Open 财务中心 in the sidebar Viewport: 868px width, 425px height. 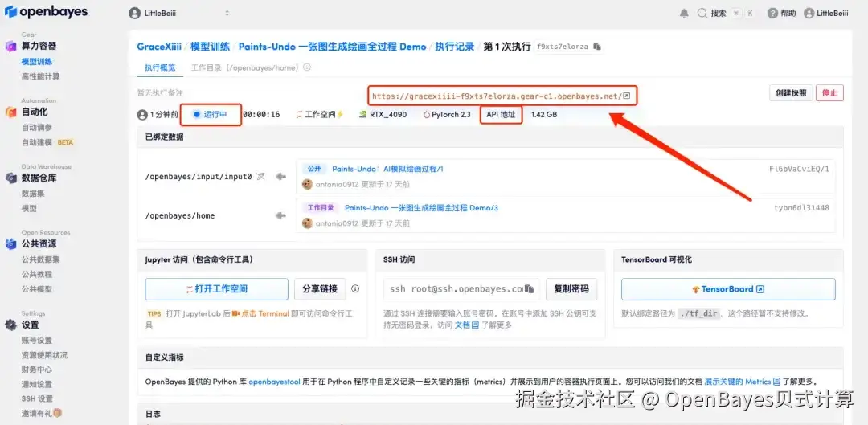click(37, 369)
